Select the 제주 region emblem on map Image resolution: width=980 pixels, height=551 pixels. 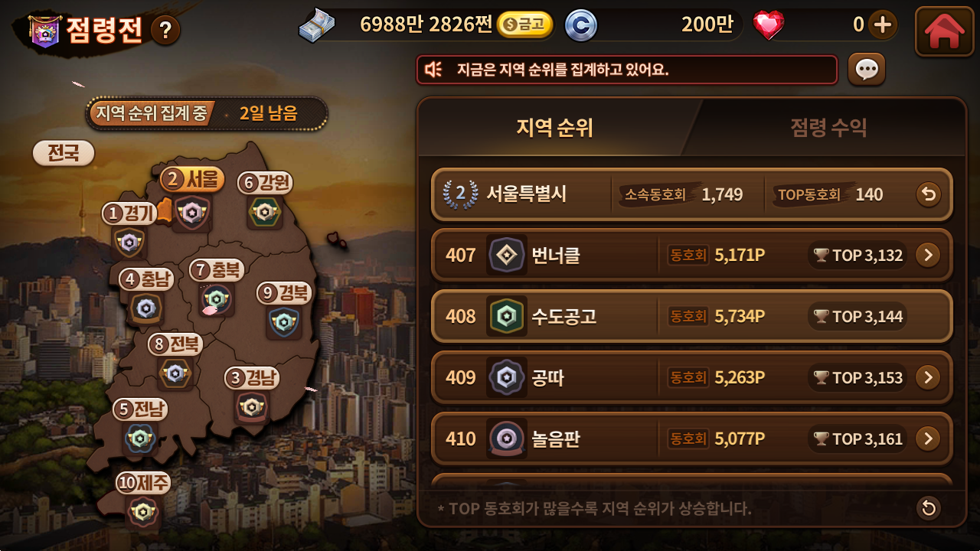click(142, 513)
